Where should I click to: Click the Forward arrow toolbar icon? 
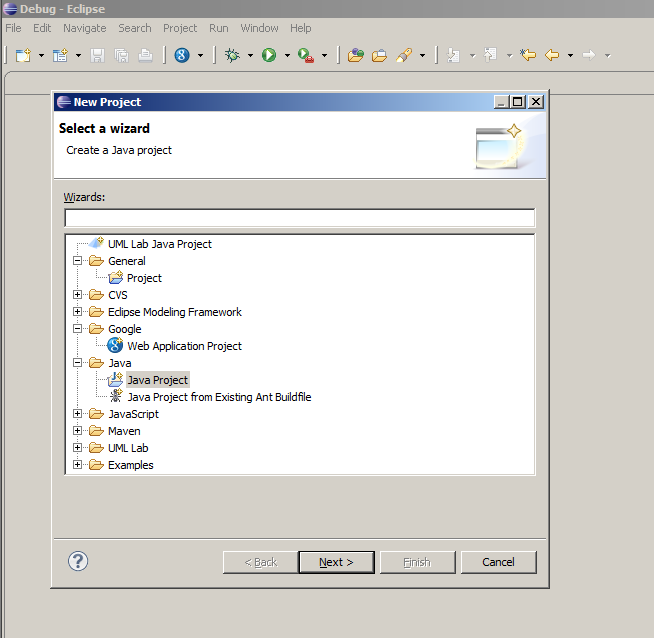pyautogui.click(x=589, y=55)
